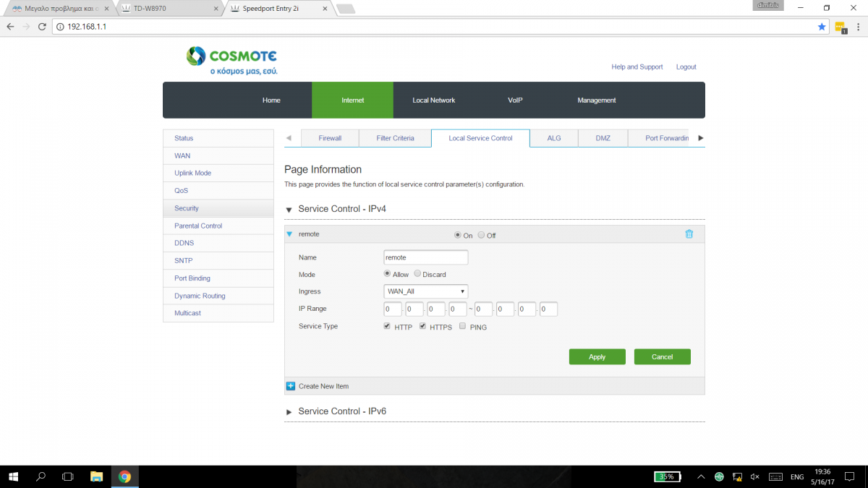Image resolution: width=868 pixels, height=488 pixels.
Task: Open the DDNS sidebar item
Action: point(218,243)
